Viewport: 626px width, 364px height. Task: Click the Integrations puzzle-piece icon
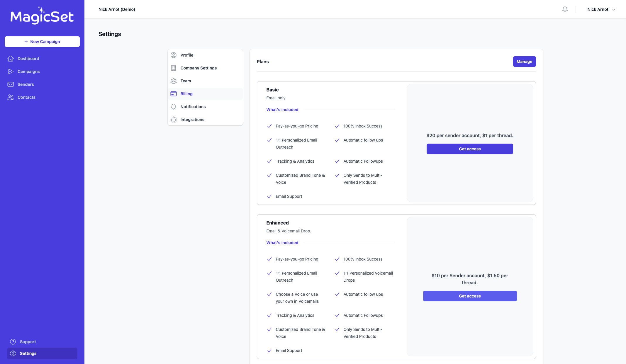[174, 120]
